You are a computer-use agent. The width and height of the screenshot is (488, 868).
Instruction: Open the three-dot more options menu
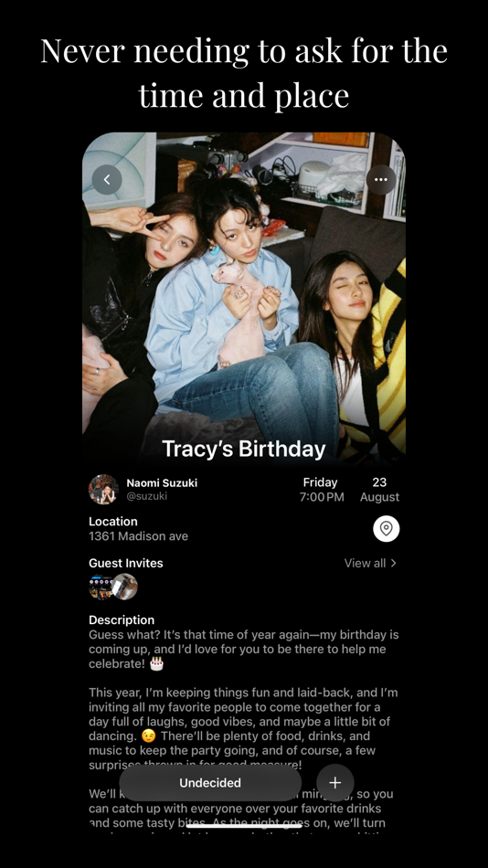click(x=381, y=179)
